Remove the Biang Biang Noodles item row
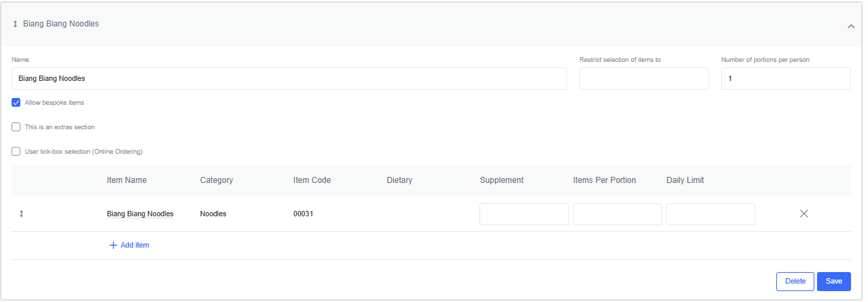Screen dimensions: 868x302 [x=804, y=214]
